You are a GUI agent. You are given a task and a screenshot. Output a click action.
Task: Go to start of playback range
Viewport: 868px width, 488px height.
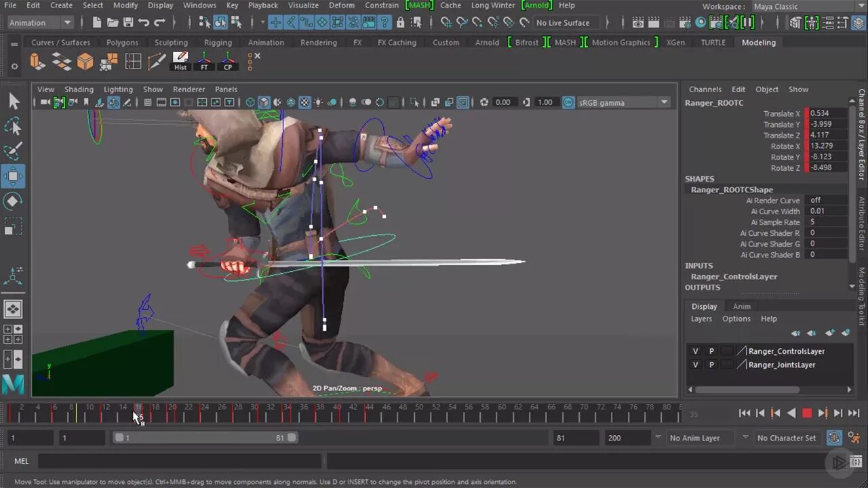[x=745, y=413]
